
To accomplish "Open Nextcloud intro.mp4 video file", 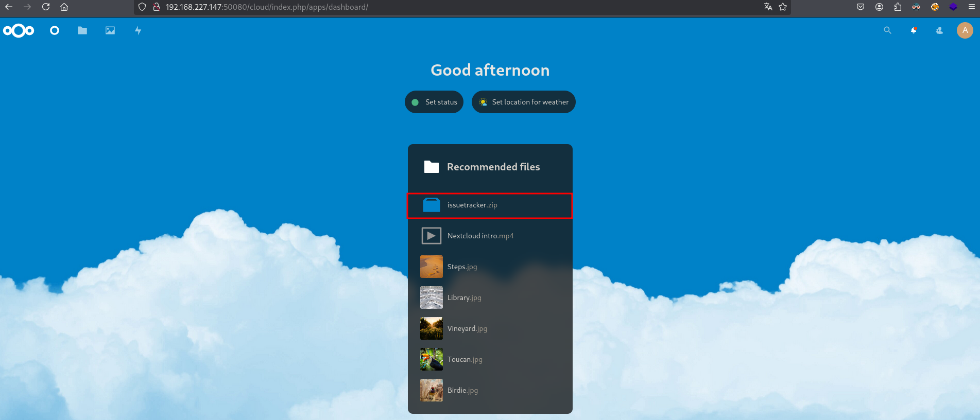I will coord(480,236).
